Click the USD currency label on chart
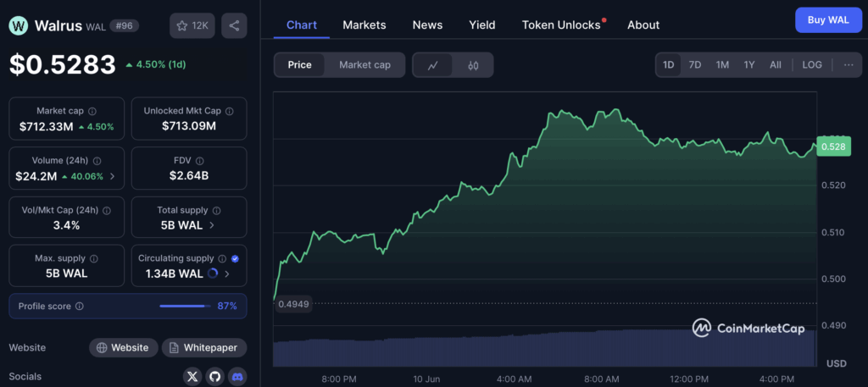Screen dimensions: 868x387 click(837, 363)
